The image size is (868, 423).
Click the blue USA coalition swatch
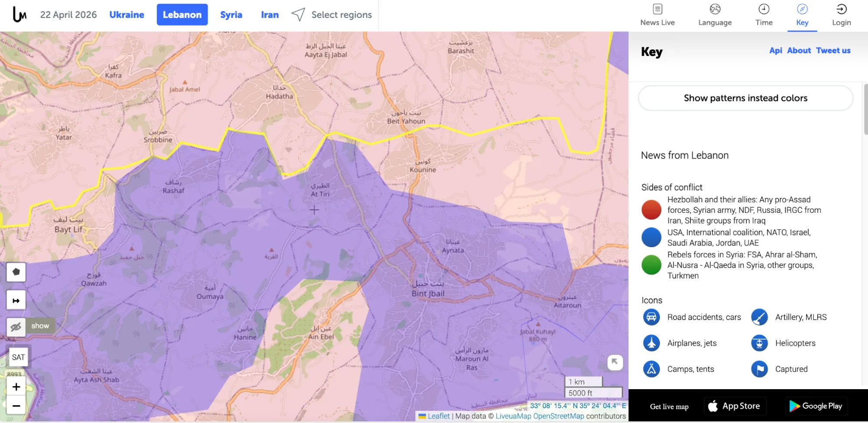651,238
